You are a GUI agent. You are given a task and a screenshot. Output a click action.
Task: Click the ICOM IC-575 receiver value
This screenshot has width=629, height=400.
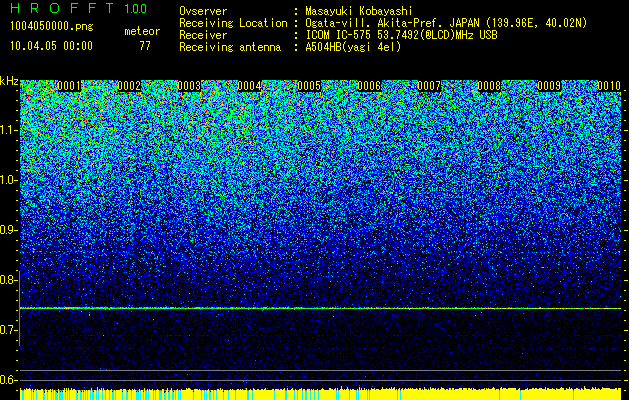tap(401, 35)
